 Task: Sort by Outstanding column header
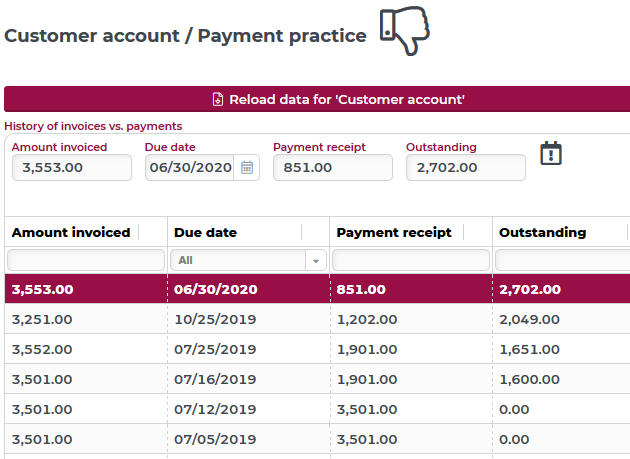tap(542, 232)
